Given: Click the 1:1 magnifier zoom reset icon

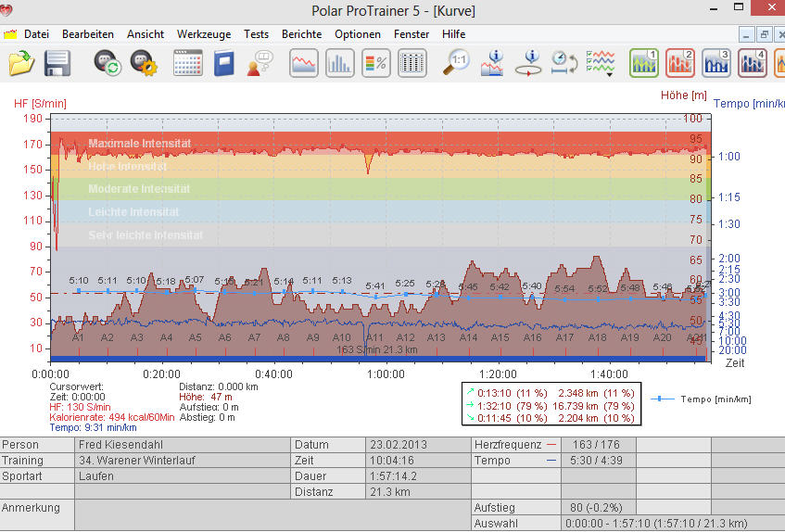Looking at the screenshot, I should 456,63.
